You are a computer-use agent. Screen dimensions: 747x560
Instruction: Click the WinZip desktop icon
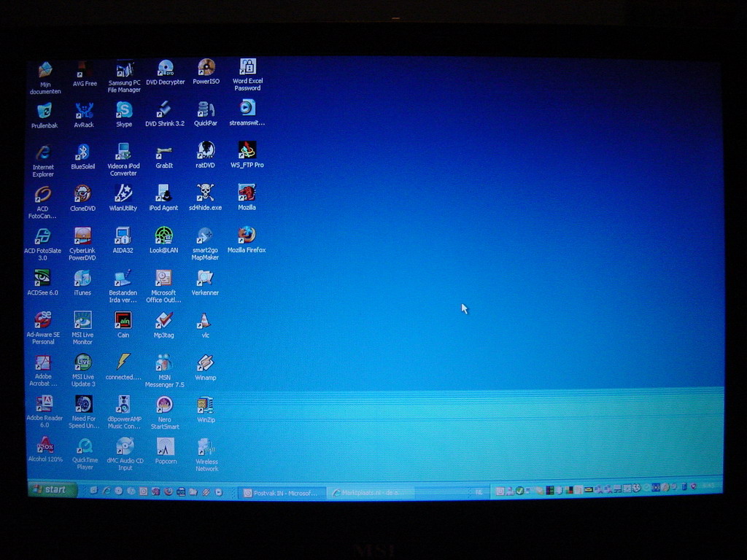click(206, 410)
